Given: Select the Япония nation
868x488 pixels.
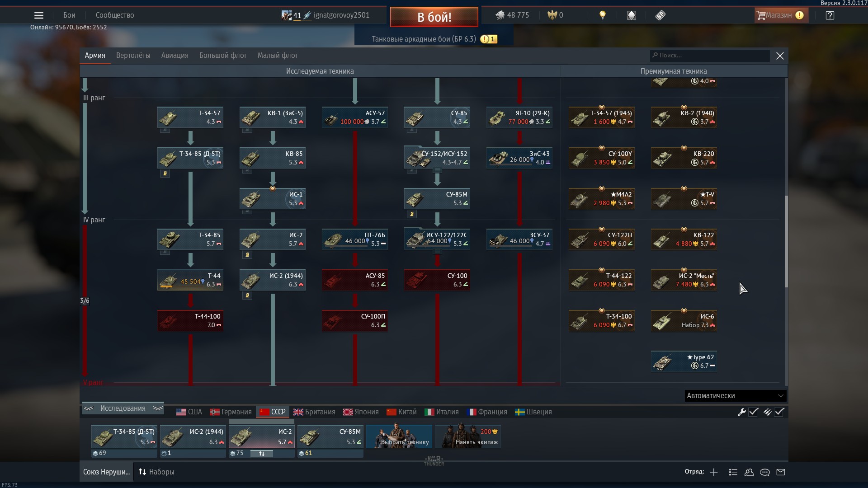Looking at the screenshot, I should click(361, 412).
